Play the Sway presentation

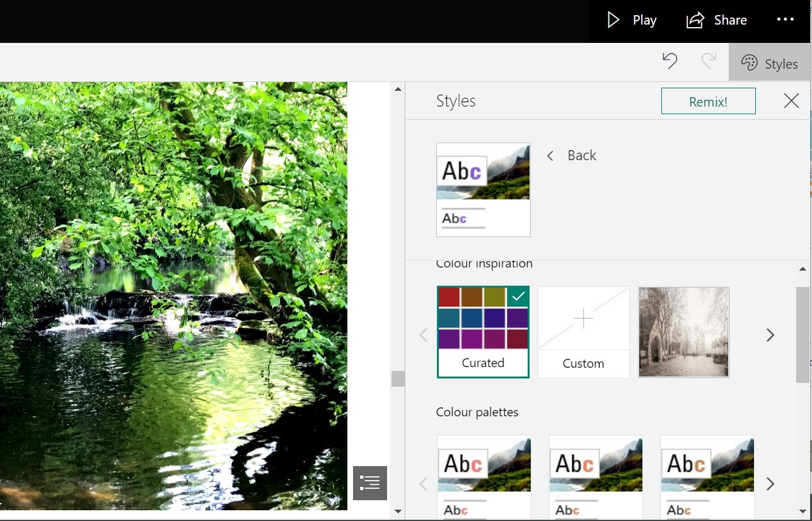[631, 20]
